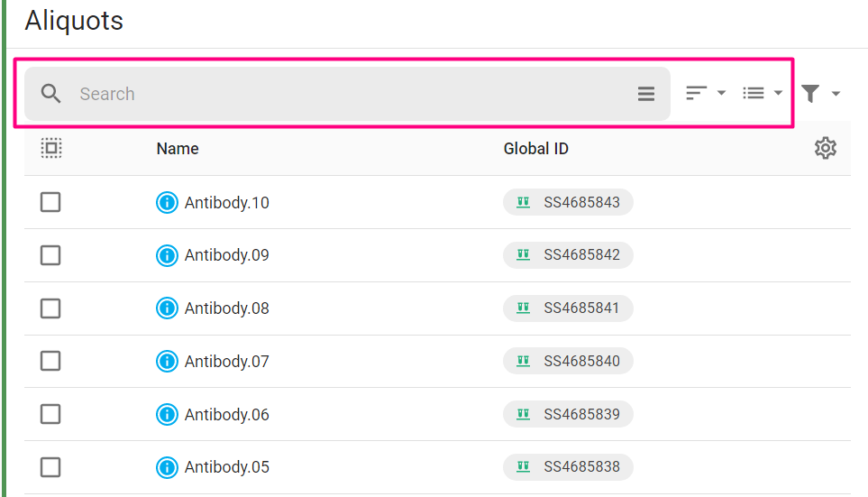The width and height of the screenshot is (868, 497).
Task: Click global ID chip SS4685840
Action: 569,362
